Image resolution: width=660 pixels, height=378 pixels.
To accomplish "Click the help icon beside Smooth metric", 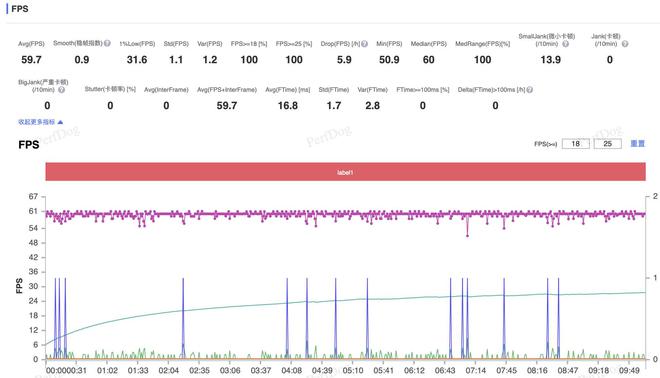I will [x=107, y=43].
